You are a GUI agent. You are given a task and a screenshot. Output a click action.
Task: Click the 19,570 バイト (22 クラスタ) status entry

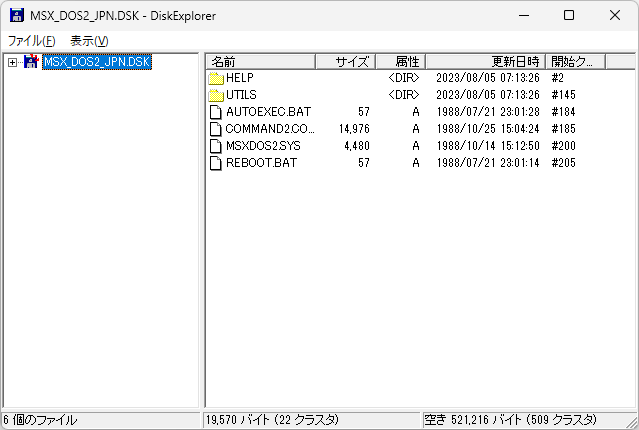pyautogui.click(x=311, y=420)
